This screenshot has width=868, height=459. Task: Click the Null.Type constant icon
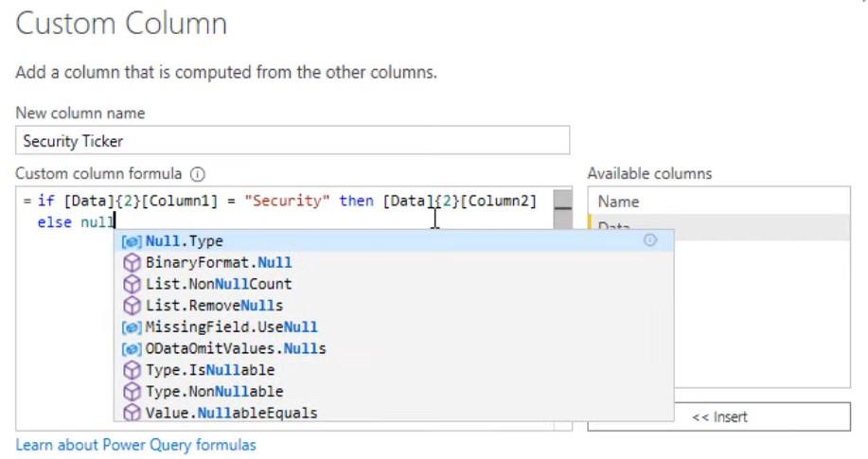click(x=132, y=241)
